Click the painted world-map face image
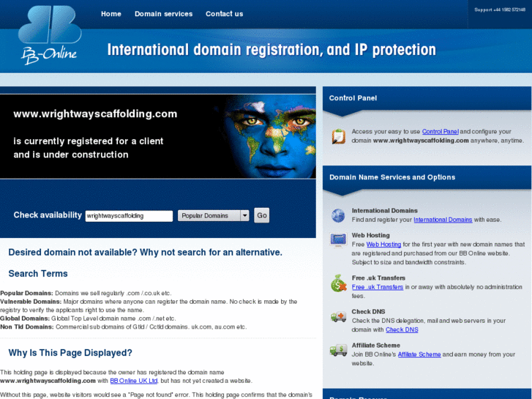 268,136
